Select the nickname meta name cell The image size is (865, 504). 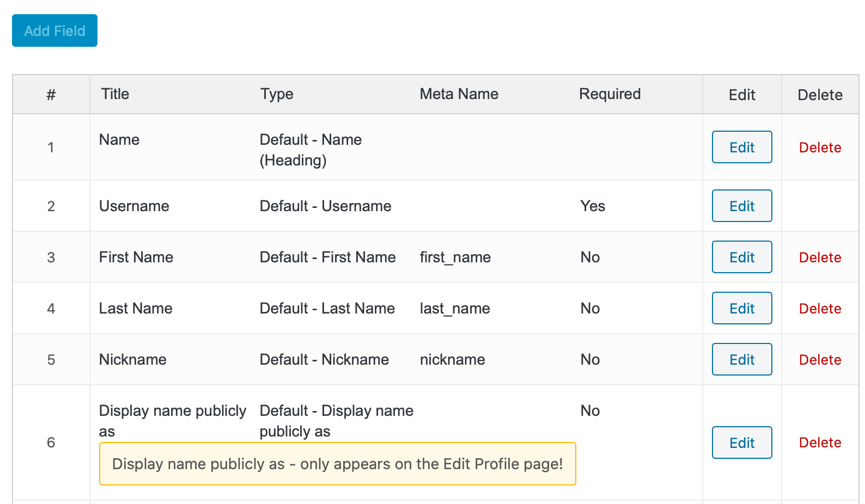point(452,359)
